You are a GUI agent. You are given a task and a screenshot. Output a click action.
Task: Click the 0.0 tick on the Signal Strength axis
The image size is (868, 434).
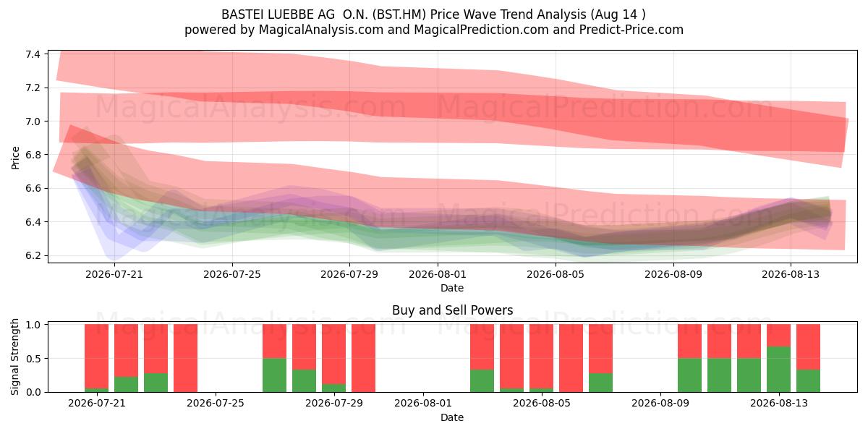(x=33, y=392)
